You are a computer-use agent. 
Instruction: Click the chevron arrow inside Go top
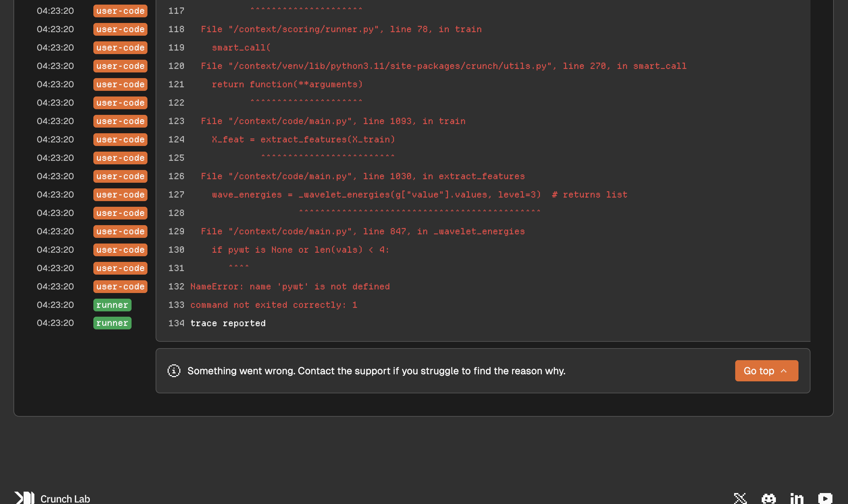(x=784, y=371)
